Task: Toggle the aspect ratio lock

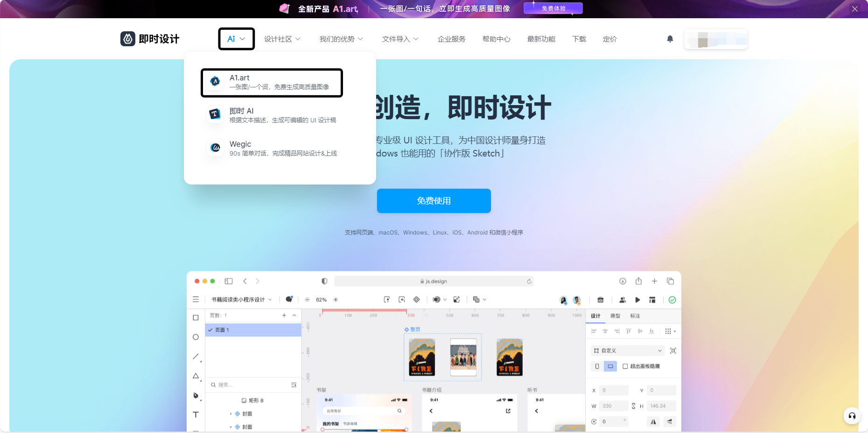Action: click(633, 406)
